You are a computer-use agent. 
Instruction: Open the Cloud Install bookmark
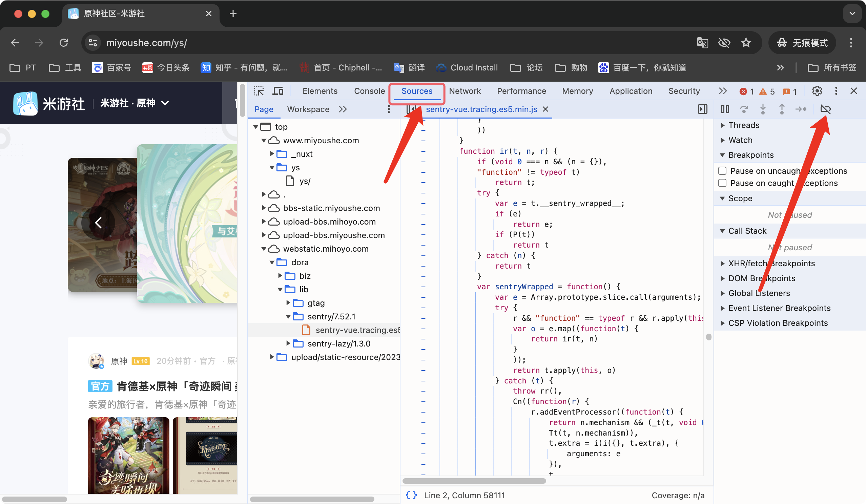point(467,68)
